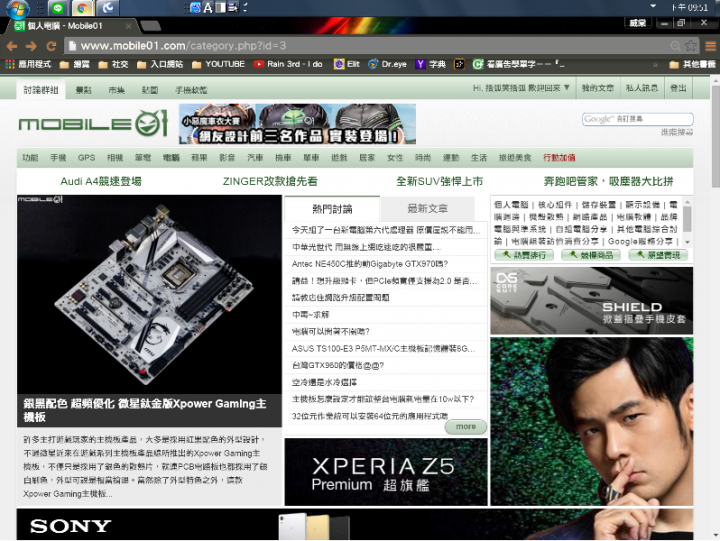Screen dimensions: 720x541
Task: Open the crescent moon app in taskbar
Action: point(107,8)
